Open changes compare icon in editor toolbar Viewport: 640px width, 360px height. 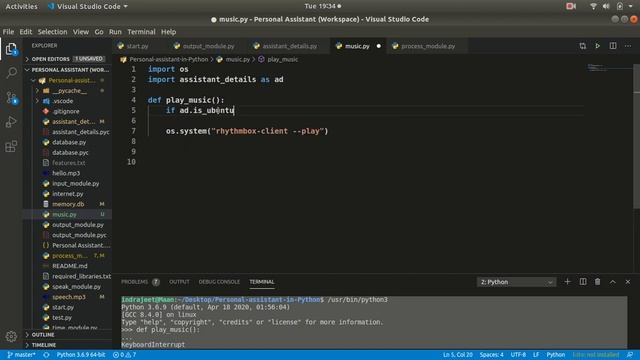point(582,46)
